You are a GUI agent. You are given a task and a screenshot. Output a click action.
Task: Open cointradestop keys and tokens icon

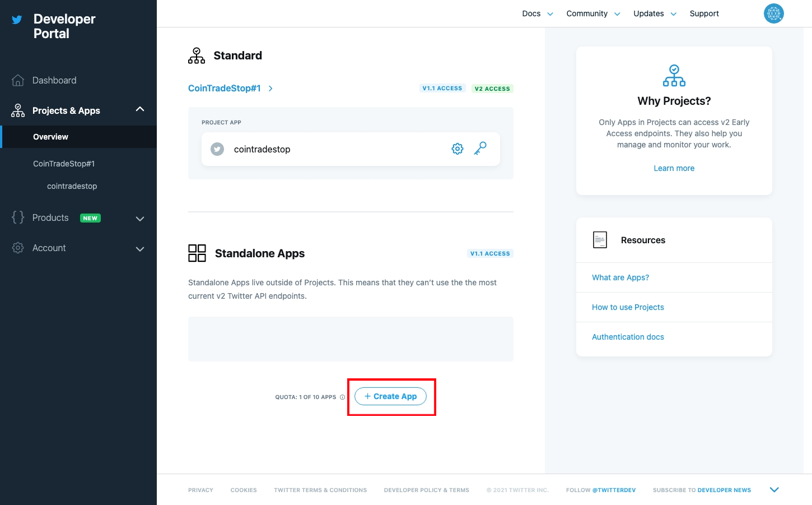click(x=480, y=149)
